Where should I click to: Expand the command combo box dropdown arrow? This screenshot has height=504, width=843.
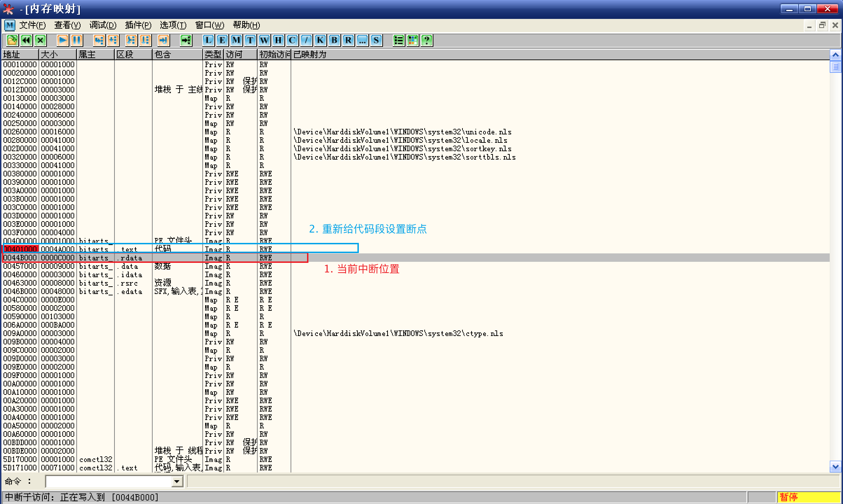(x=177, y=482)
